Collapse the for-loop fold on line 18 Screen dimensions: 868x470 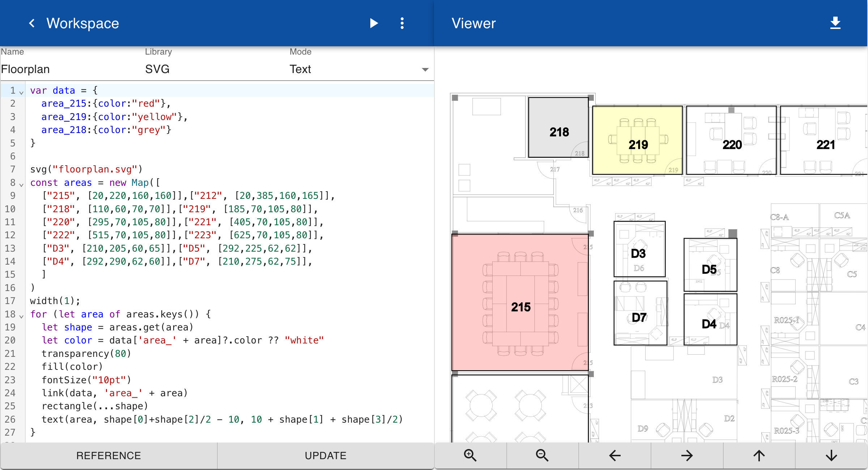(21, 317)
